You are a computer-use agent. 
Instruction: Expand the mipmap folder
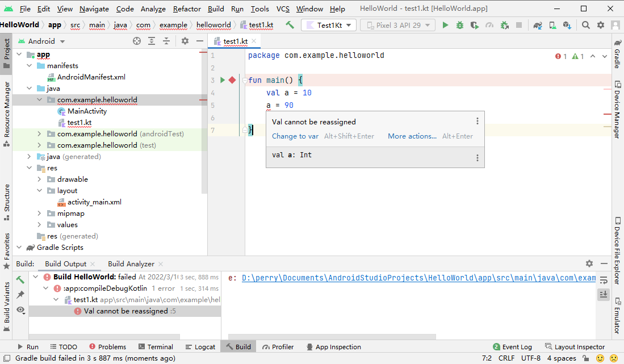(39, 213)
